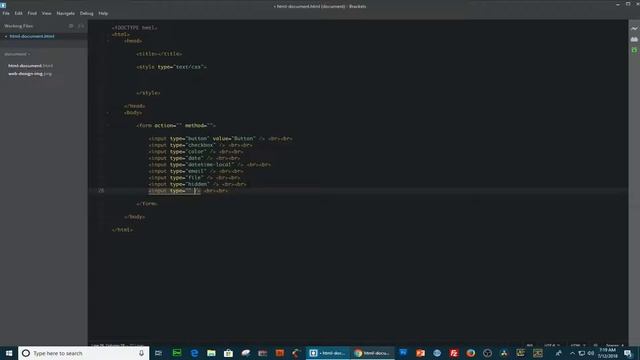Click the microphone icon in search box
The width and height of the screenshot is (640, 360).
pyautogui.click(x=141, y=353)
